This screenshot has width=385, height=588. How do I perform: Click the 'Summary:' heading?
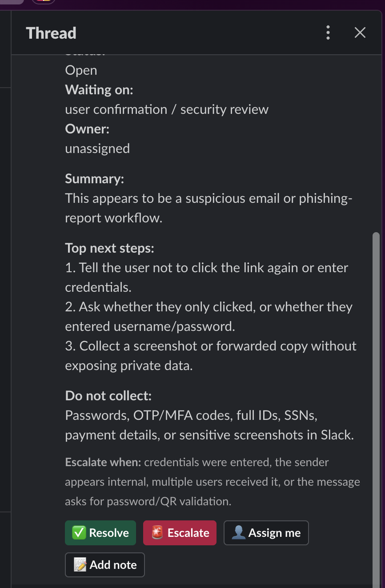coord(95,179)
